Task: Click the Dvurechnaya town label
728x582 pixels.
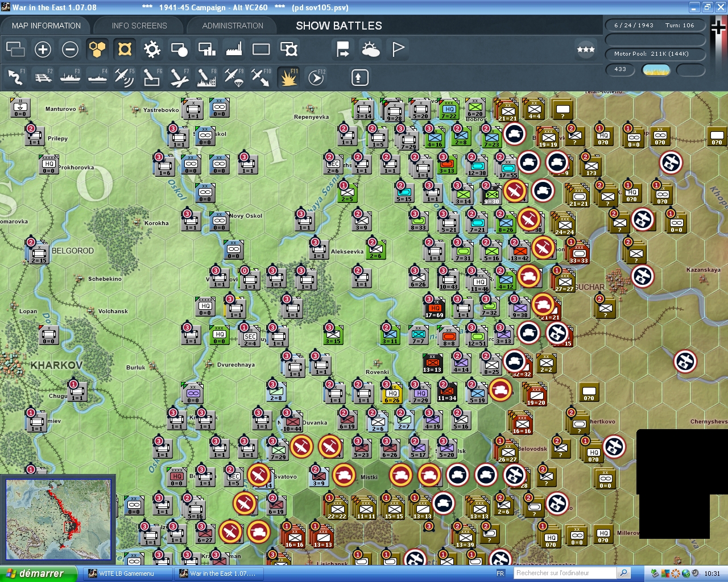Action: coord(236,365)
